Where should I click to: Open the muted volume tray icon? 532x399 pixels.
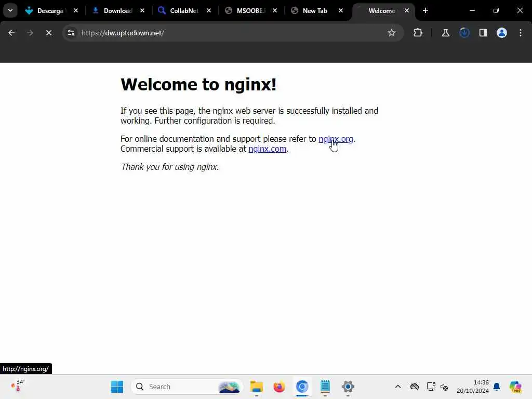pos(444,387)
